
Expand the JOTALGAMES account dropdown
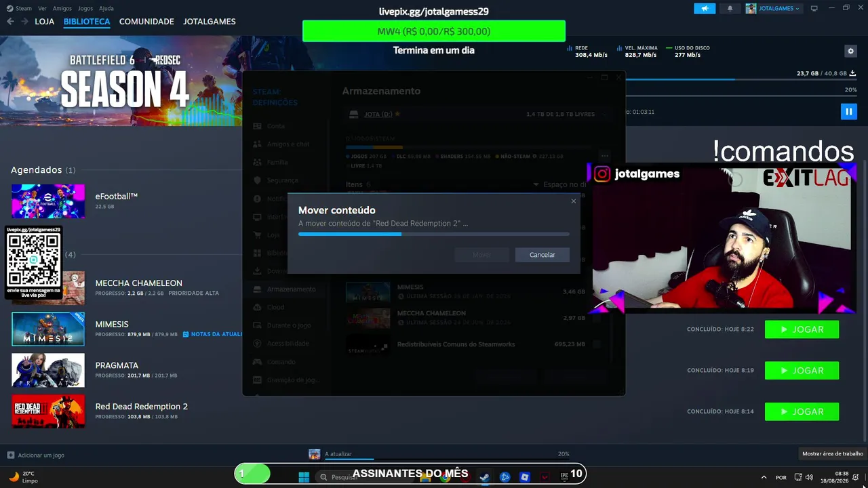pos(779,8)
